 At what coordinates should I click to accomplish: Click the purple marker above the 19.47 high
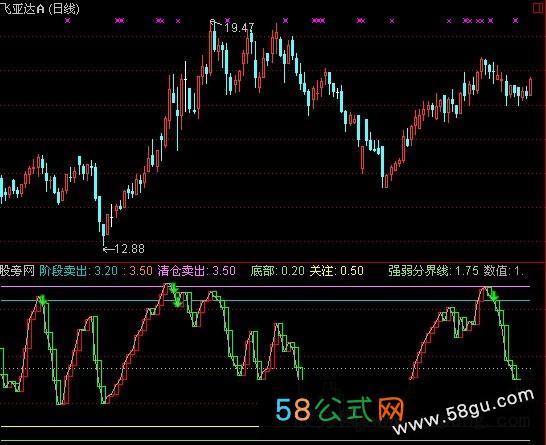(227, 21)
